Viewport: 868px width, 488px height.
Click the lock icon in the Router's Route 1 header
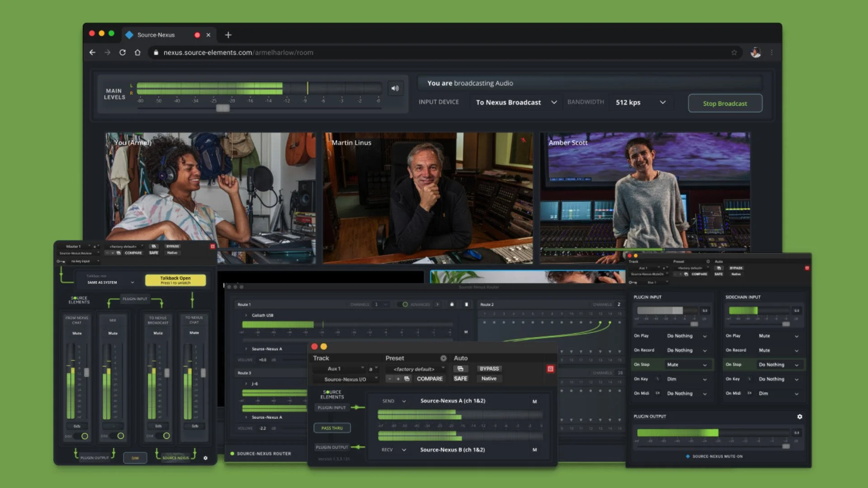click(452, 305)
